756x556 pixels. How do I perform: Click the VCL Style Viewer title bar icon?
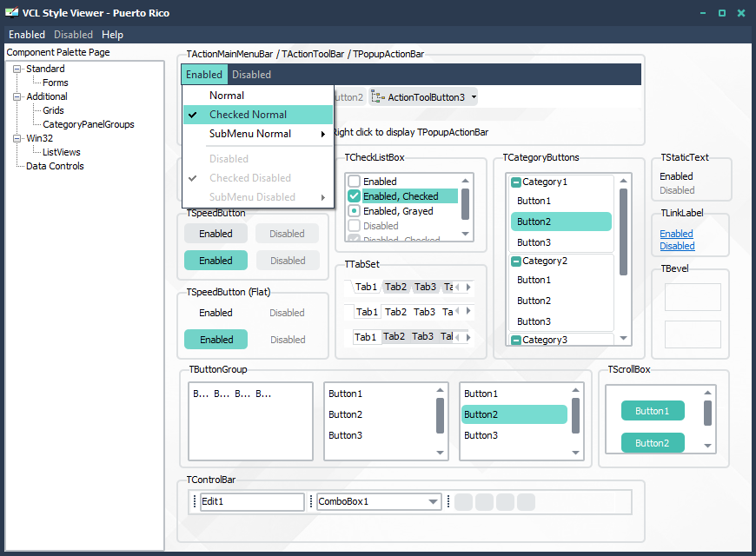click(x=11, y=12)
